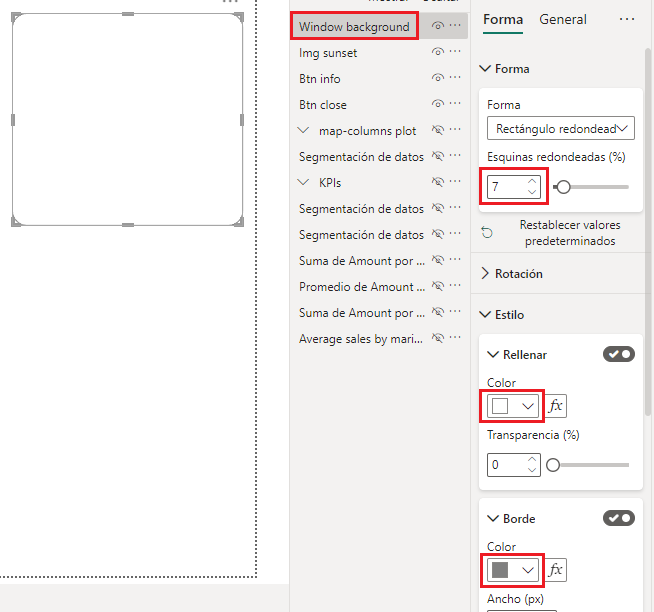Click fx button next to Borde color

coord(556,570)
